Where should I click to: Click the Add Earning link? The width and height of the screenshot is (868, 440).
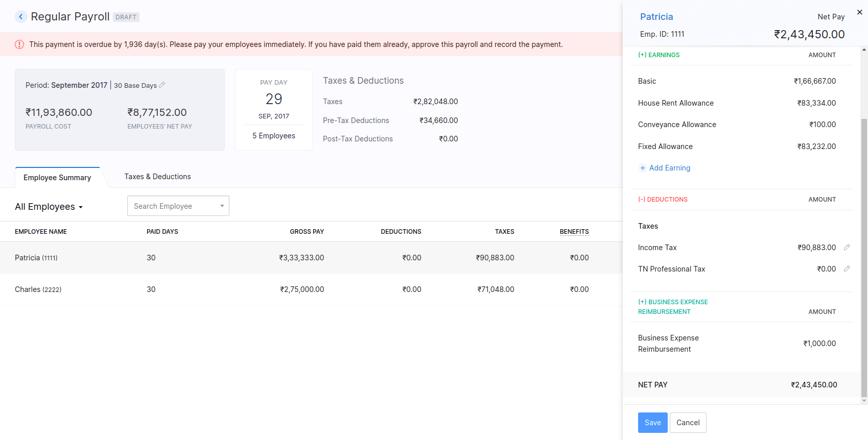(669, 168)
